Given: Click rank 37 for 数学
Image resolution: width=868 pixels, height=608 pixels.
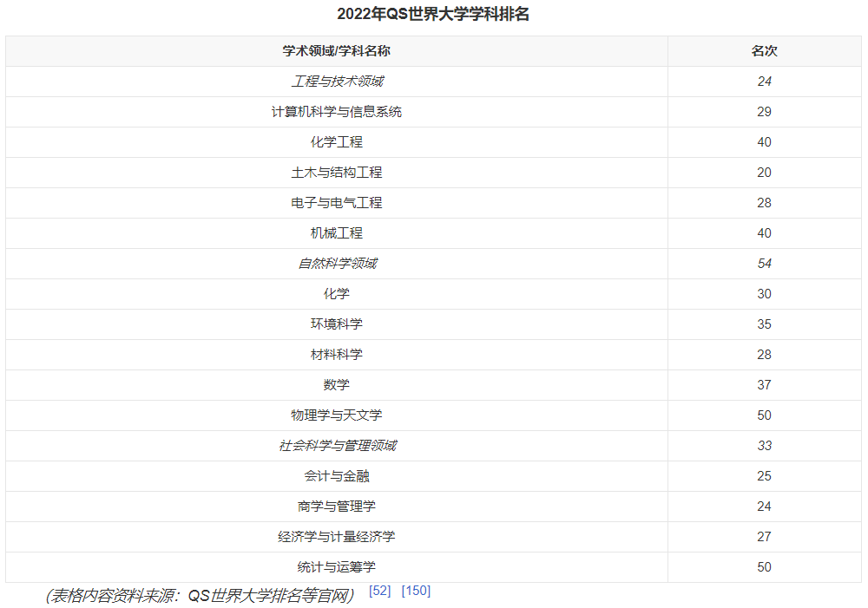Looking at the screenshot, I should pos(765,385).
